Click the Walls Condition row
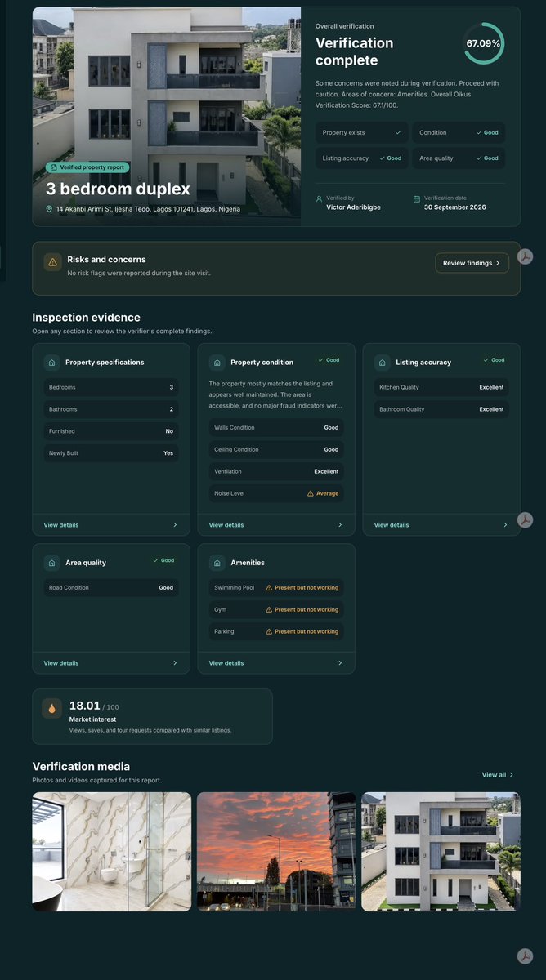 pyautogui.click(x=276, y=427)
